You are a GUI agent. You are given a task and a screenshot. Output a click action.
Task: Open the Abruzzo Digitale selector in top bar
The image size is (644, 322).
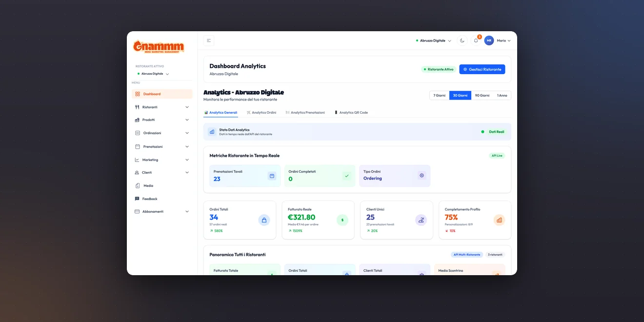pos(433,40)
